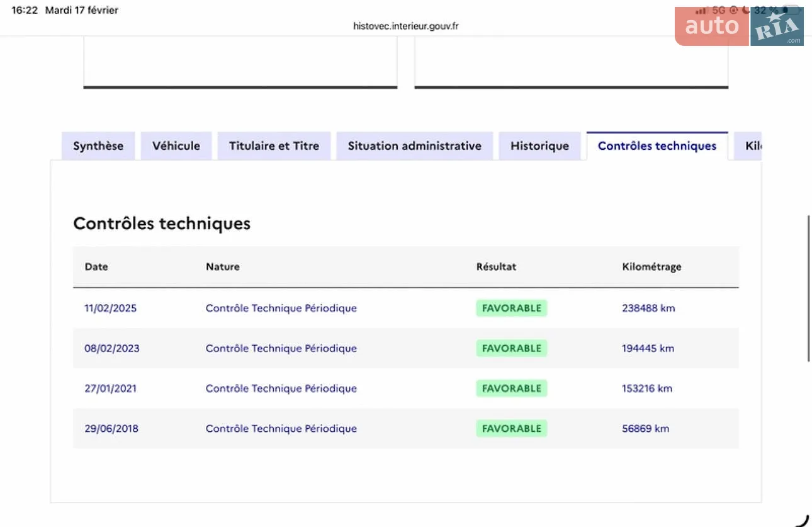
Task: Click the Kilométrage column header
Action: point(651,267)
